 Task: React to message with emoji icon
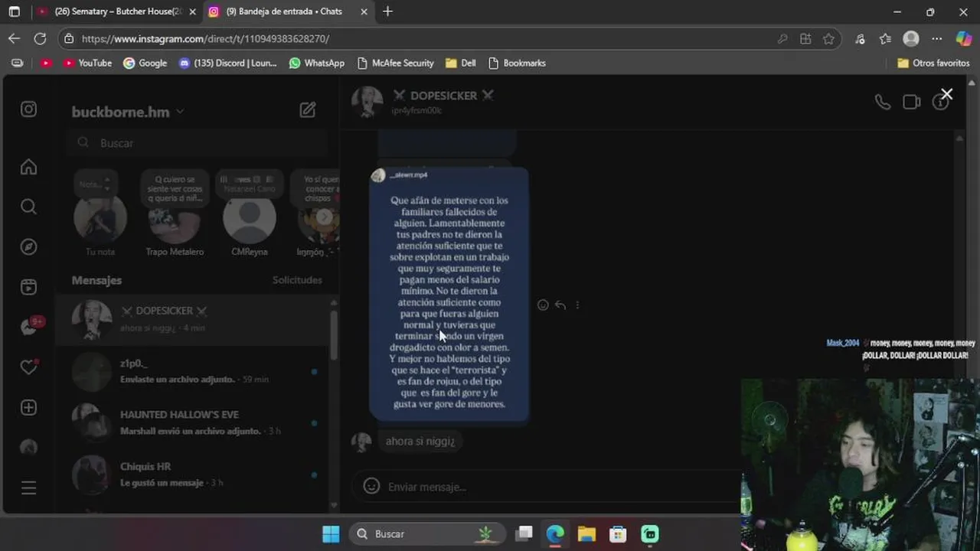coord(543,305)
